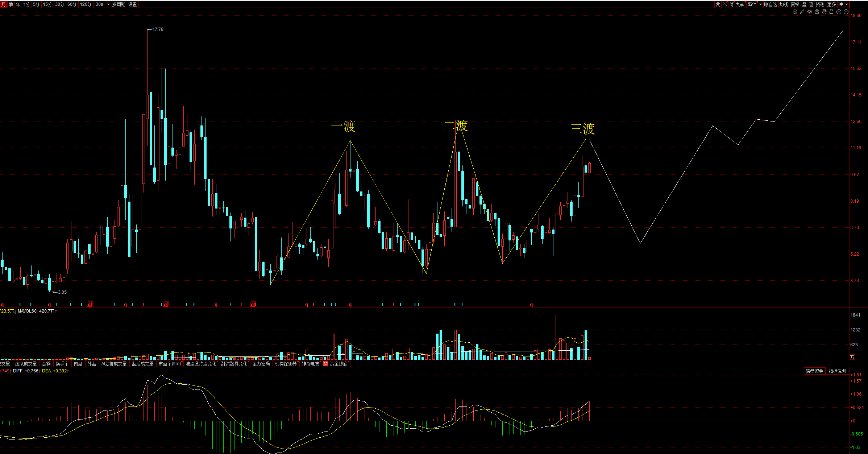868x454 pixels.
Task: Expand the 30s period dropdown arrow
Action: click(x=108, y=4)
